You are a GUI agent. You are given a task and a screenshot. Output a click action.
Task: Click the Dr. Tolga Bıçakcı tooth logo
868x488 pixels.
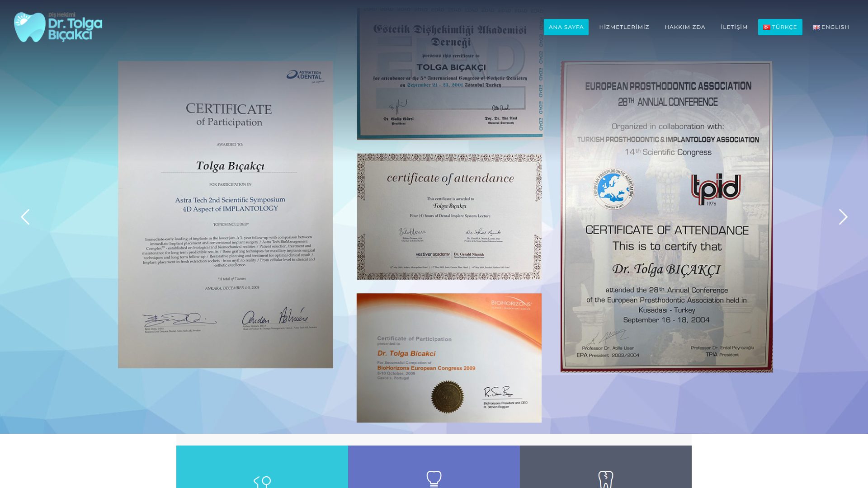click(x=58, y=27)
